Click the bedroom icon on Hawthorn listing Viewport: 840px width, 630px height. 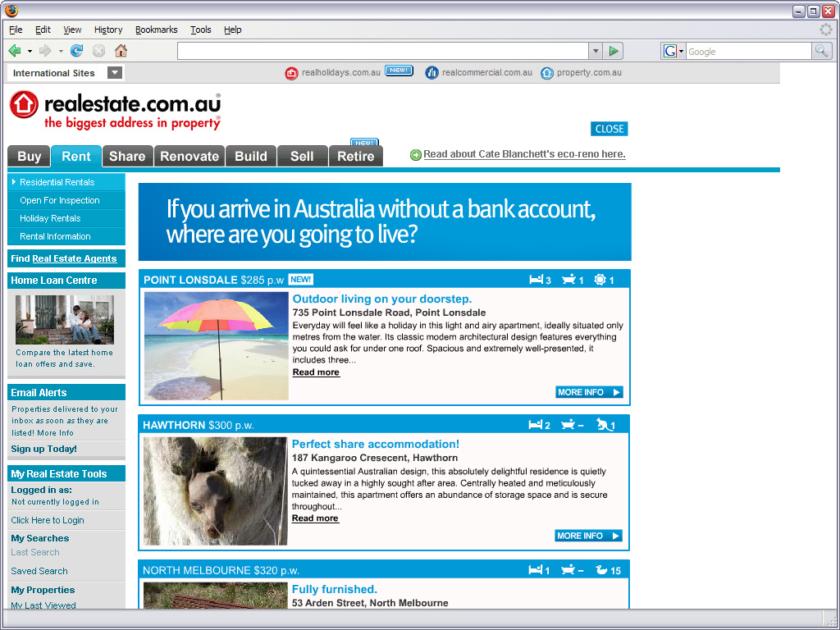click(x=536, y=425)
